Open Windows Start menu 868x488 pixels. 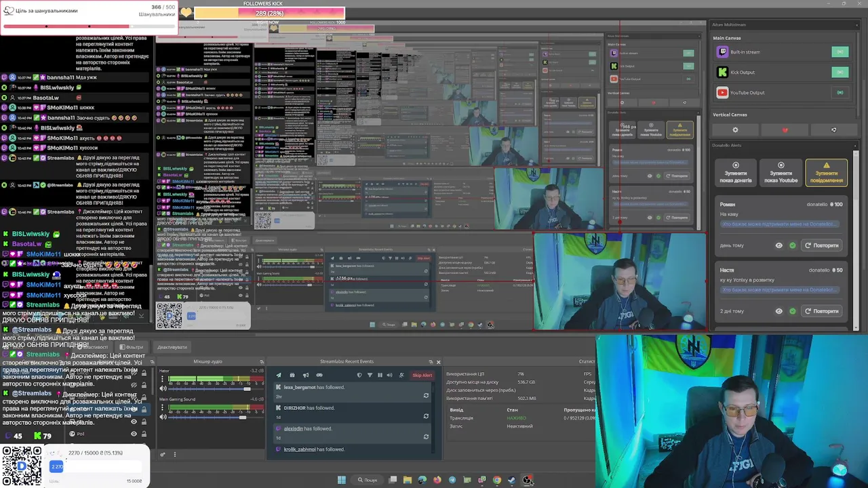tap(342, 480)
